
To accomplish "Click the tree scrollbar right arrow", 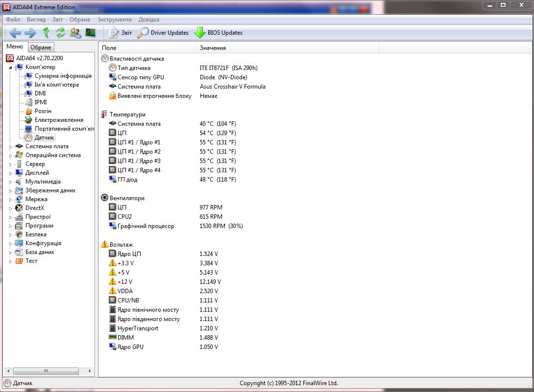I will click(x=90, y=371).
